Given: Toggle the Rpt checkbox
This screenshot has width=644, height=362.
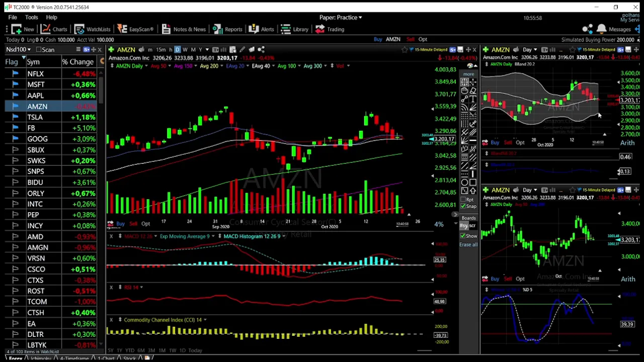Looking at the screenshot, I should click(x=463, y=200).
